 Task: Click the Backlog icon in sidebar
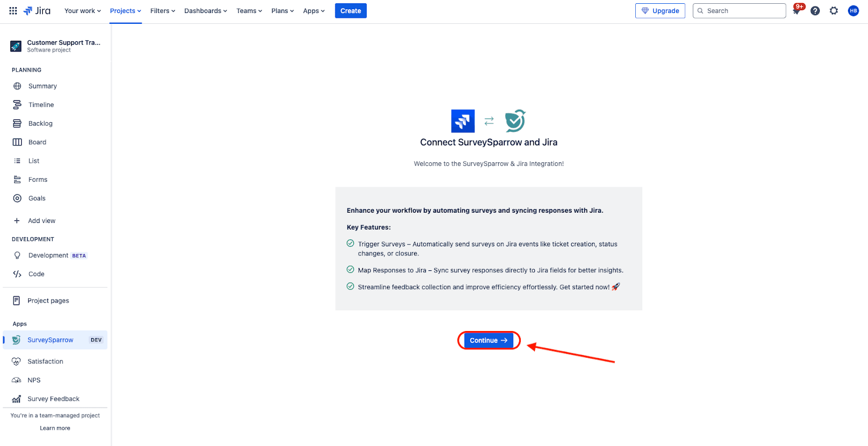(17, 124)
